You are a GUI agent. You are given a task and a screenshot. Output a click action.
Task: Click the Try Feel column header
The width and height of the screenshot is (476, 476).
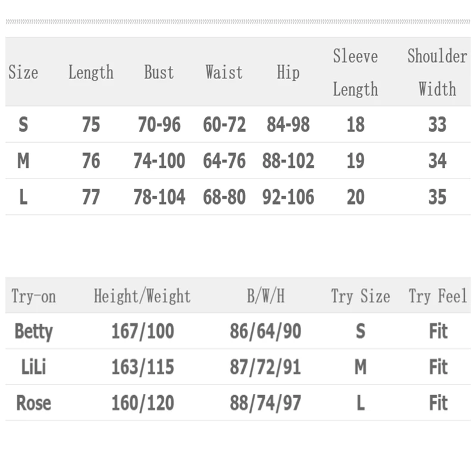(x=438, y=296)
